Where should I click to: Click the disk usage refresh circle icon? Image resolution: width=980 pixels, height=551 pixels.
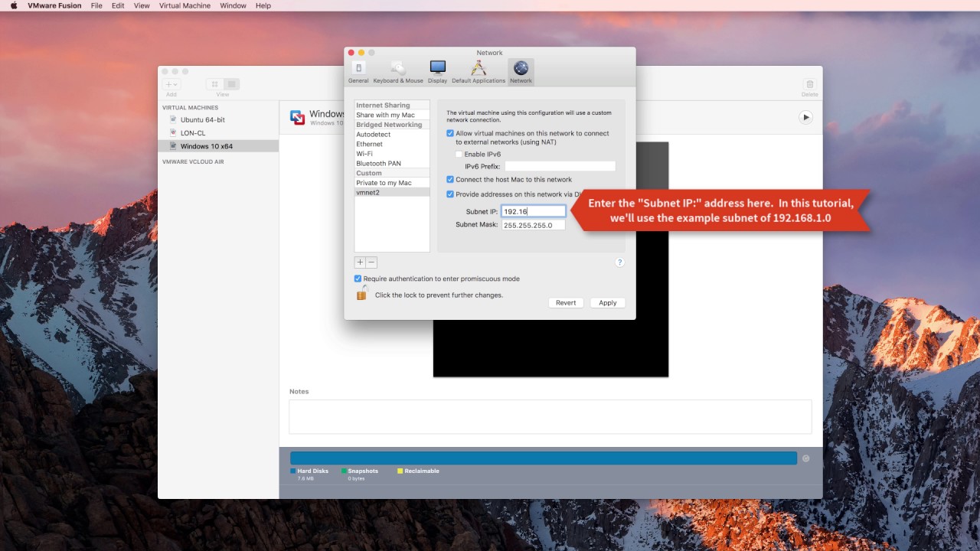[805, 458]
